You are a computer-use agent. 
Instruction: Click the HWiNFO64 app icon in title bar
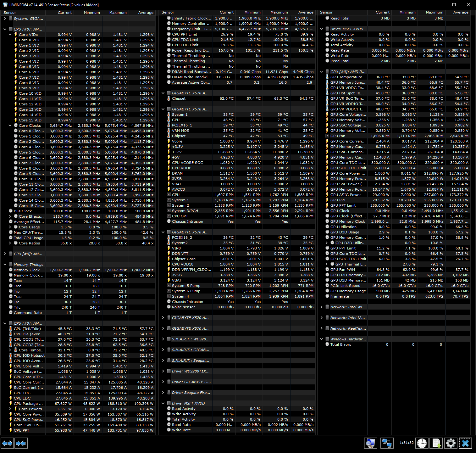click(x=5, y=5)
